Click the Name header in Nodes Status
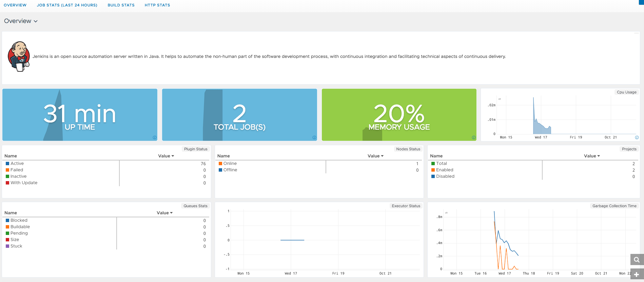Screen dimensions: 644x282 pos(223,156)
